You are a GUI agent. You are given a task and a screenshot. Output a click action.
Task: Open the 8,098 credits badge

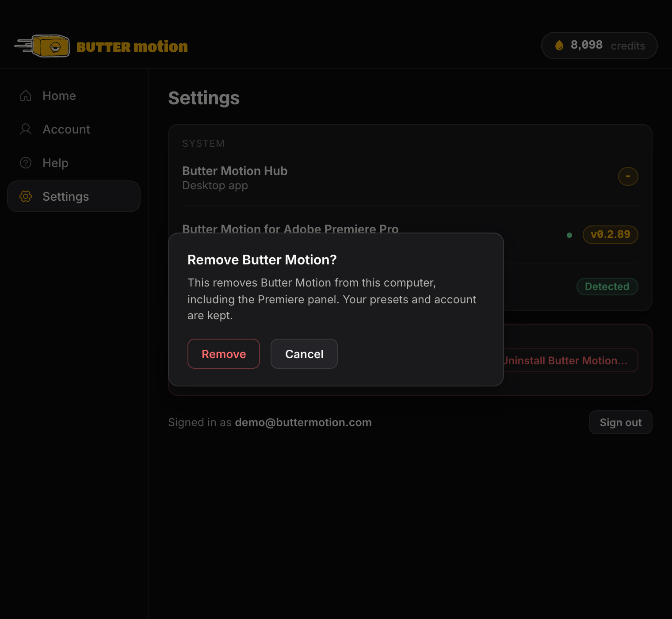[599, 46]
